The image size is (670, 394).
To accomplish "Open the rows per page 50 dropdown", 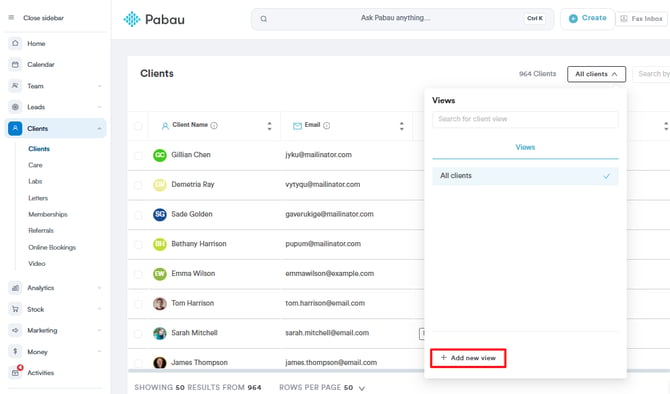I will (x=355, y=388).
